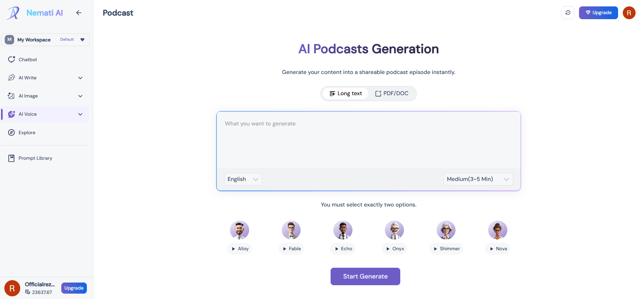Expand the AI Voice submenu chevron

80,114
